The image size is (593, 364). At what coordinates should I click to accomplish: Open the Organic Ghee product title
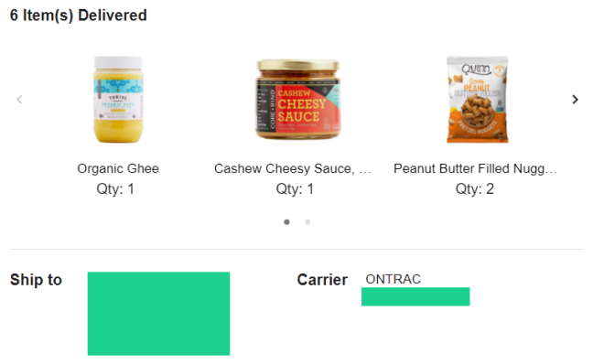[x=118, y=168]
